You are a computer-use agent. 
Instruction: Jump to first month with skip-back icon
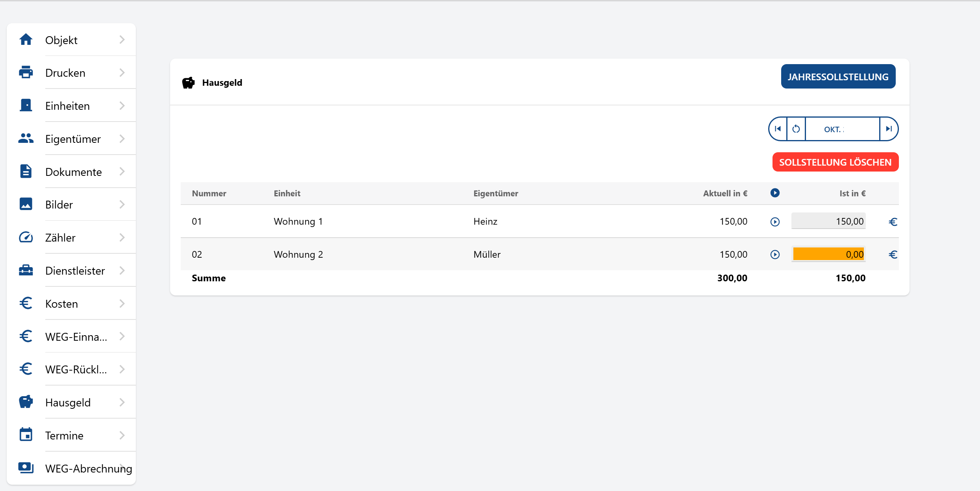pos(778,129)
